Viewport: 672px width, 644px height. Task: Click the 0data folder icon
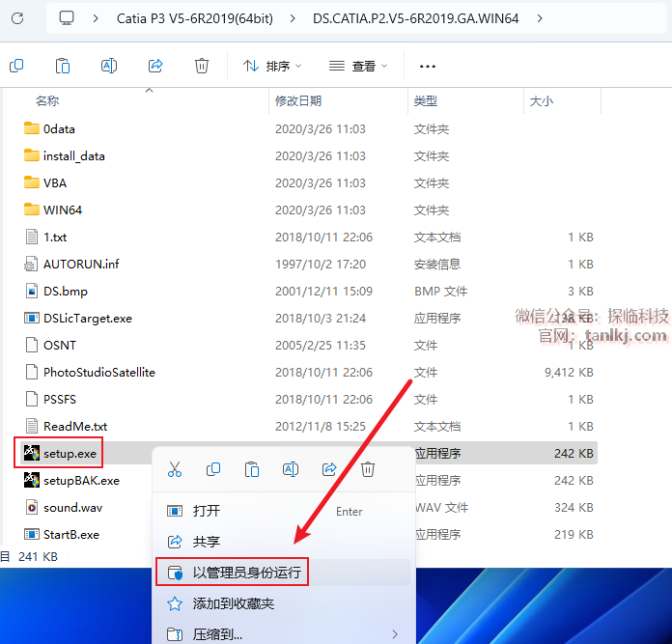(31, 128)
